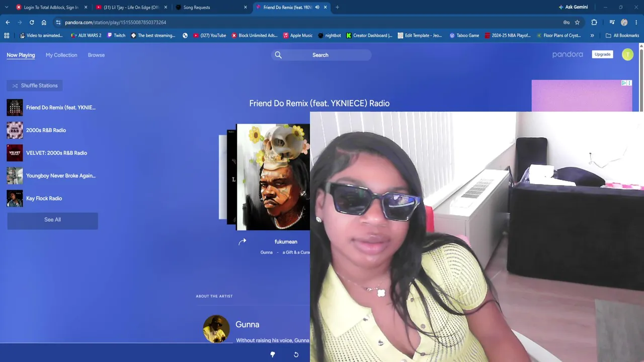The width and height of the screenshot is (644, 362).
Task: Open the 2024-25 NBA Playoffs bookmark
Action: click(x=508, y=35)
